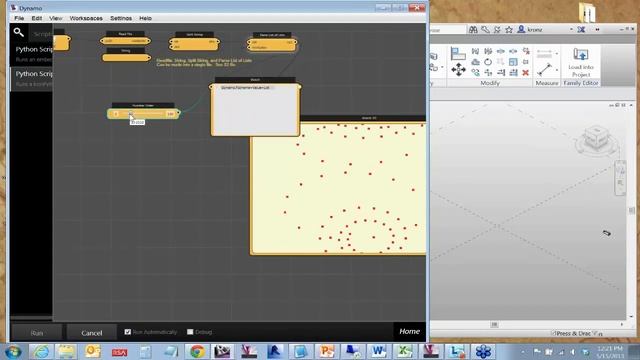The image size is (640, 360).
Task: Click the Home button in Dynamo
Action: pyautogui.click(x=409, y=331)
